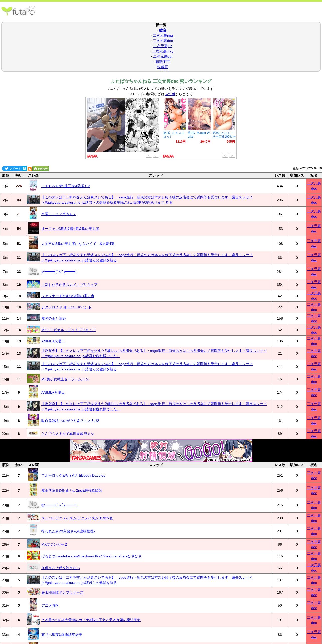This screenshot has height=644, width=322.
Task: Select 二次元裏dat in the board list
Action: [x=163, y=56]
